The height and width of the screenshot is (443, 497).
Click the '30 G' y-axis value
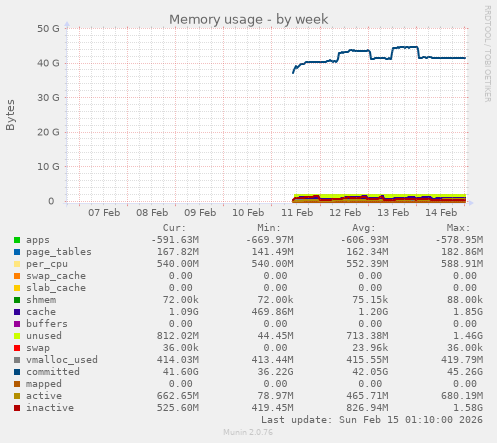pyautogui.click(x=48, y=98)
